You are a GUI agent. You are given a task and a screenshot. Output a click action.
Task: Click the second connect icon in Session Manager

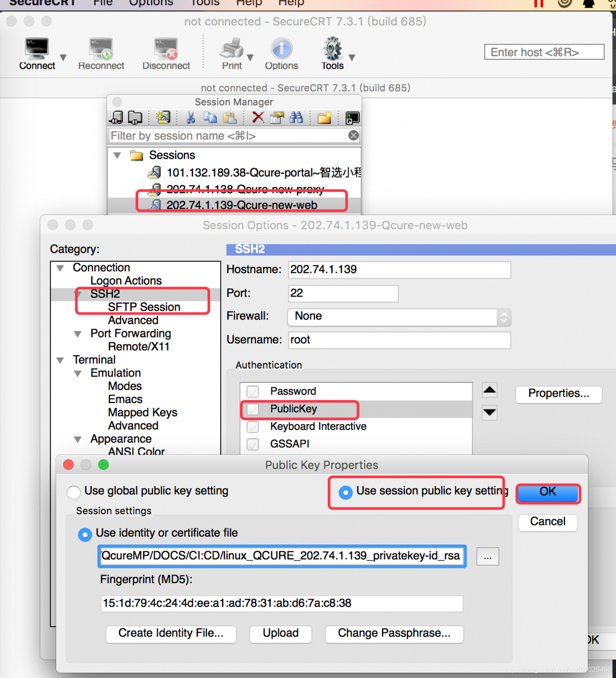point(136,118)
